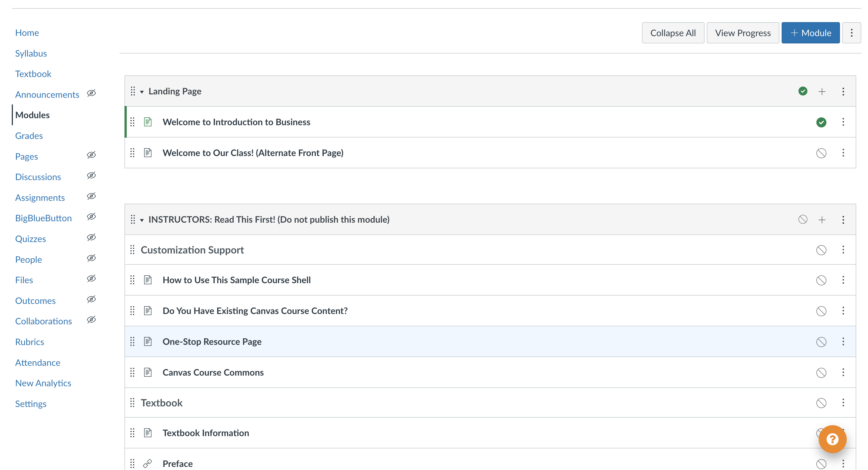Toggle publish status of INSTRUCTORS module
868x470 pixels.
803,220
